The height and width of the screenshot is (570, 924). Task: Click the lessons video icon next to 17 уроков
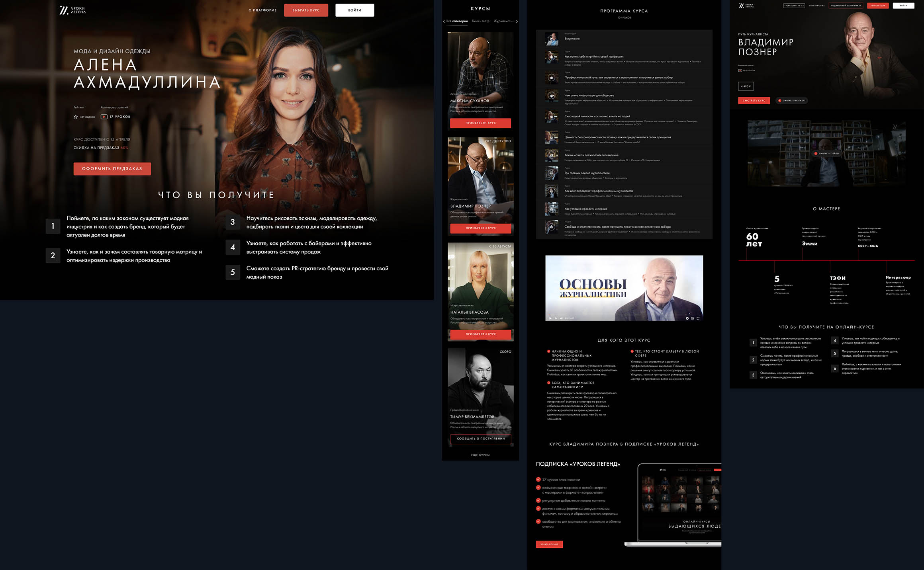(x=104, y=117)
